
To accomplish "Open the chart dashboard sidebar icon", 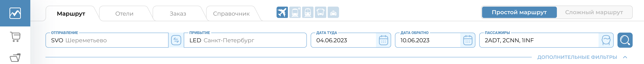I will [x=15, y=13].
